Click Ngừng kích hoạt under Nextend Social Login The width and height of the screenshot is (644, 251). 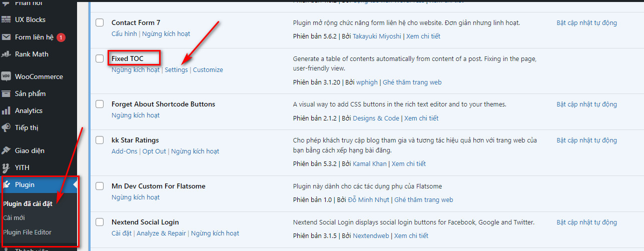pos(215,233)
